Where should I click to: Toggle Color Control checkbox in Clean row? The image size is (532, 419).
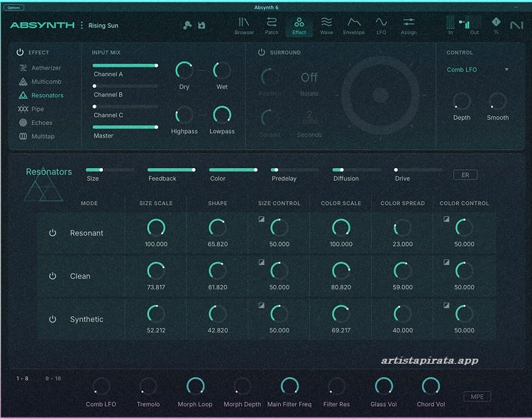pyautogui.click(x=446, y=262)
